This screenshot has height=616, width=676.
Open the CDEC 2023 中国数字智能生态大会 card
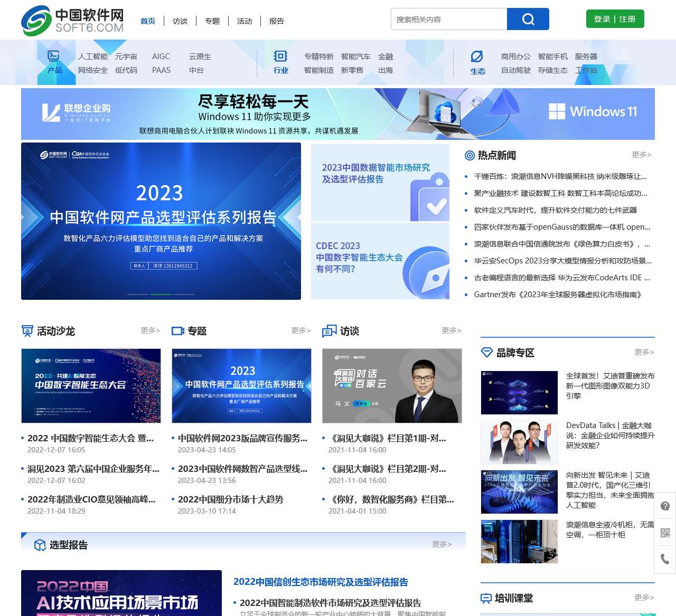[380, 261]
